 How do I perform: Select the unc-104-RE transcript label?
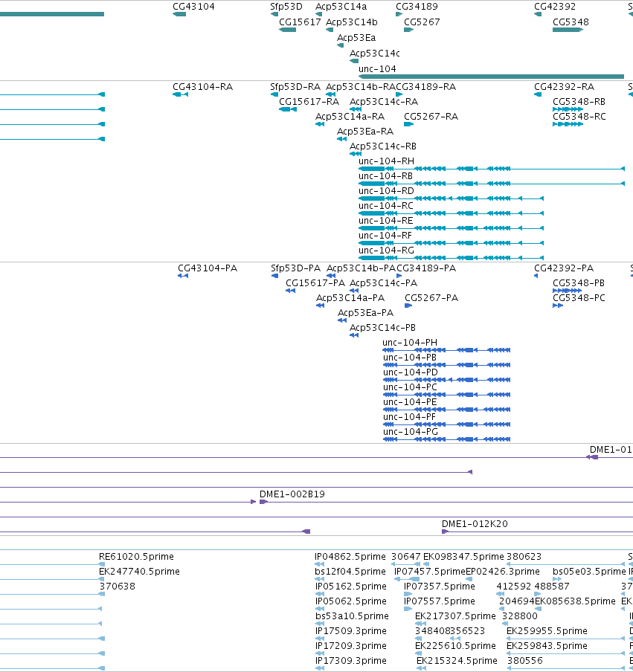tap(385, 220)
